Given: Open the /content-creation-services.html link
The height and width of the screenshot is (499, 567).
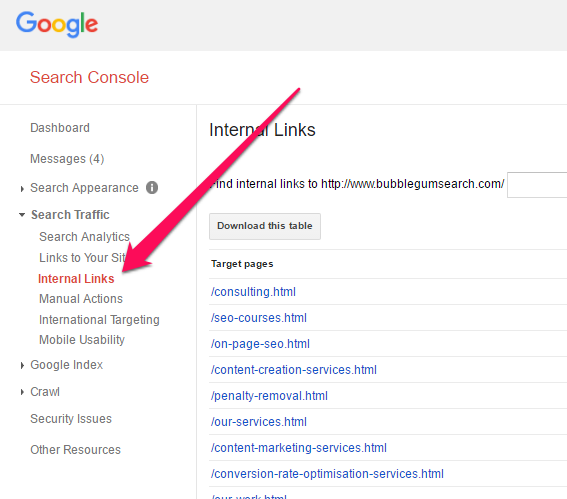Looking at the screenshot, I should pos(294,370).
